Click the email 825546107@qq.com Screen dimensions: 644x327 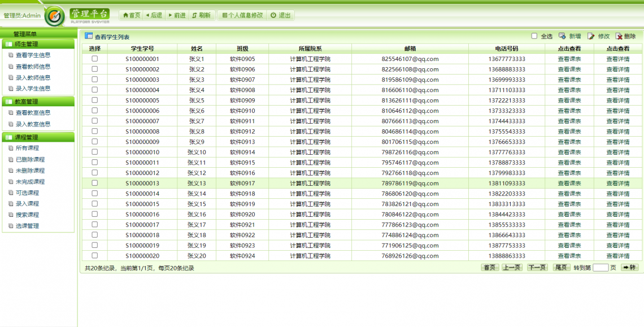click(x=410, y=59)
